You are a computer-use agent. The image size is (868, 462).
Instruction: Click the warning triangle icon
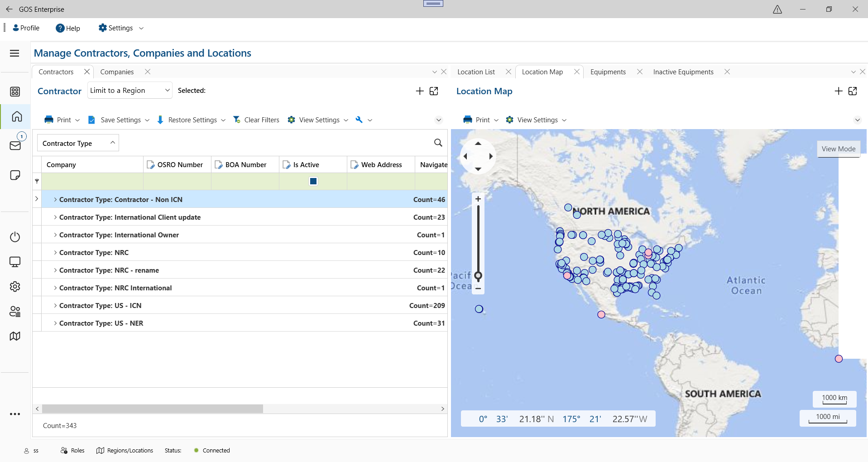tap(777, 9)
